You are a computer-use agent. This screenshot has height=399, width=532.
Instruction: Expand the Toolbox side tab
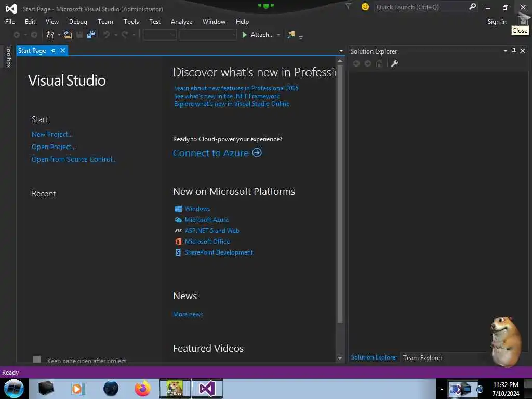tap(9, 57)
